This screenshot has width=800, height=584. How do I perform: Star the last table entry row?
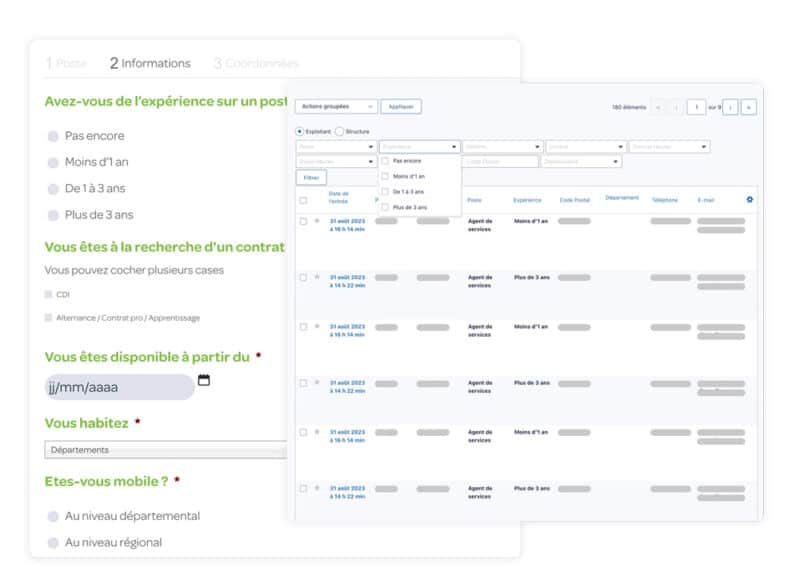coord(317,488)
